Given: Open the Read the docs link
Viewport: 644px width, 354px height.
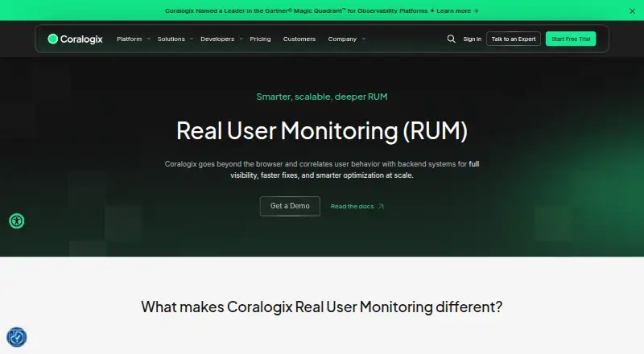Looking at the screenshot, I should point(352,207).
